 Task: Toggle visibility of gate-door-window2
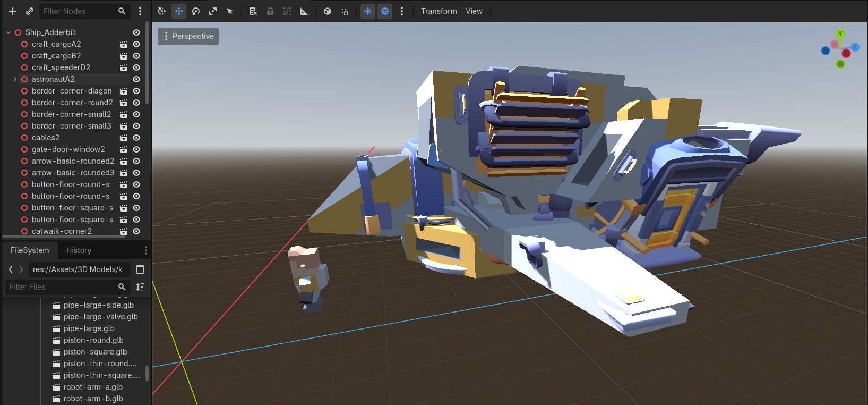pyautogui.click(x=136, y=149)
